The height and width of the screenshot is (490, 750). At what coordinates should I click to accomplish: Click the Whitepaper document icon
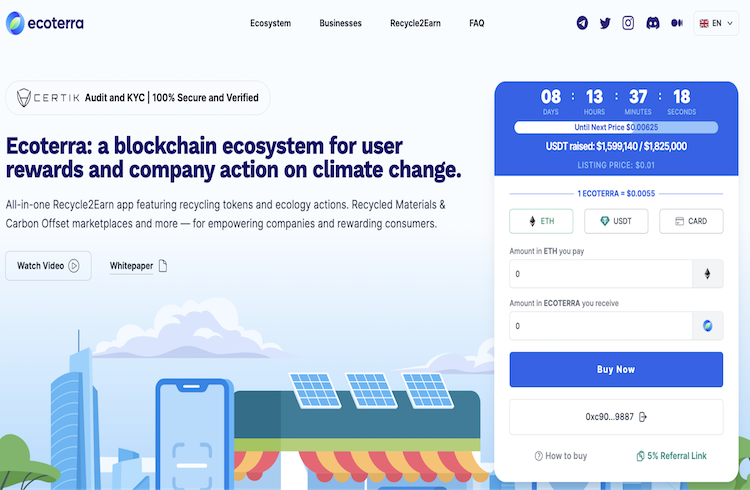163,266
